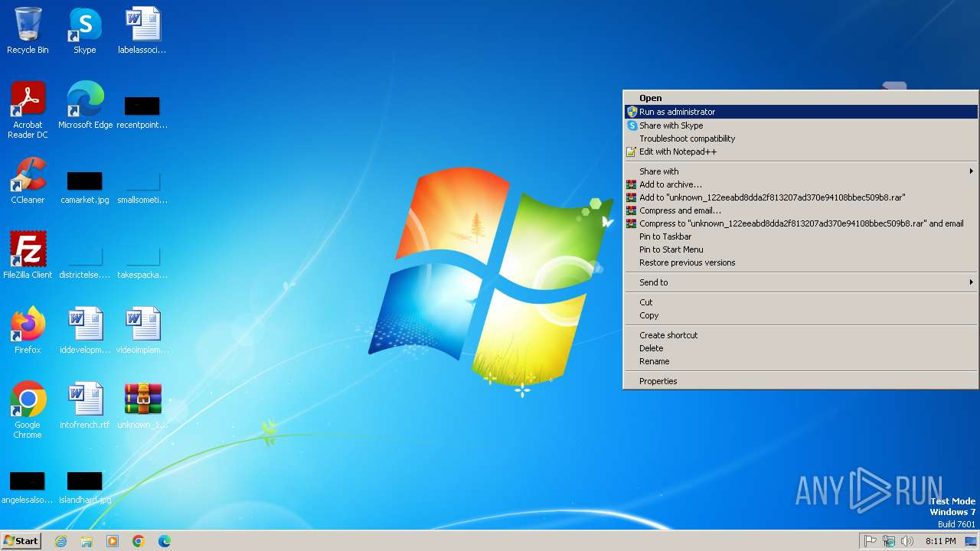Choose Copy in the context menu
Image resolution: width=980 pixels, height=551 pixels.
(801, 315)
